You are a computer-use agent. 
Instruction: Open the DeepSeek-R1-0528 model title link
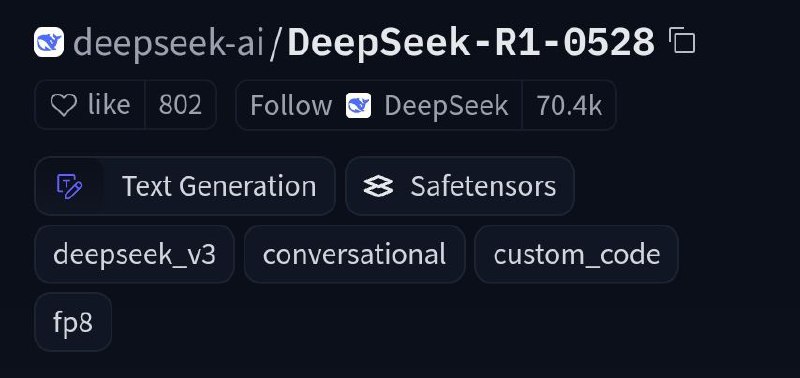(471, 42)
